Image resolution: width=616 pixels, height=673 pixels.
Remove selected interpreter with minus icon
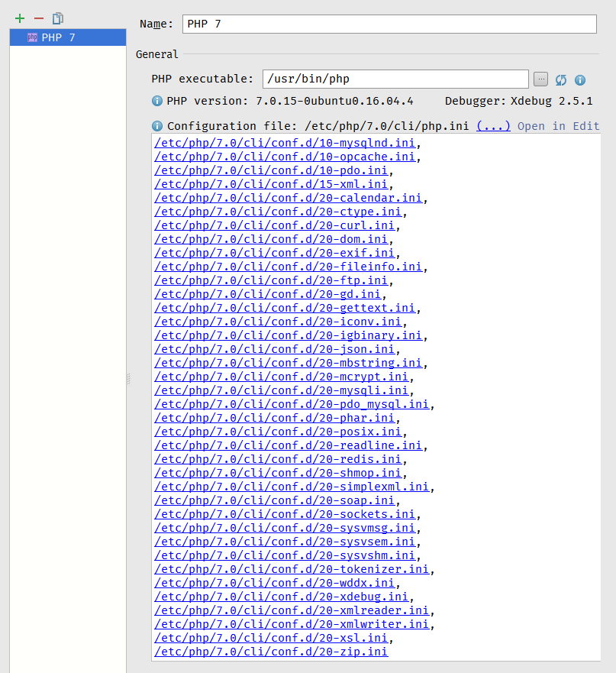(x=39, y=18)
